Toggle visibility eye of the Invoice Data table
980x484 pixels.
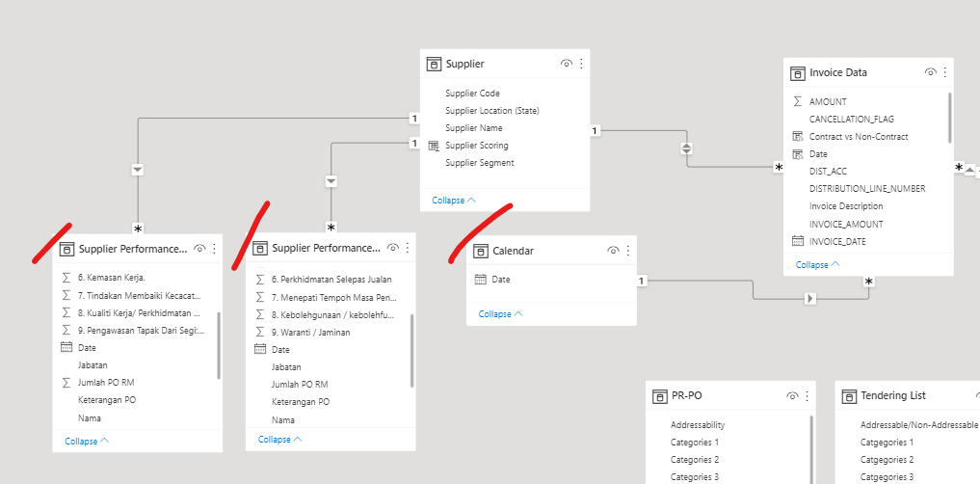coord(930,72)
